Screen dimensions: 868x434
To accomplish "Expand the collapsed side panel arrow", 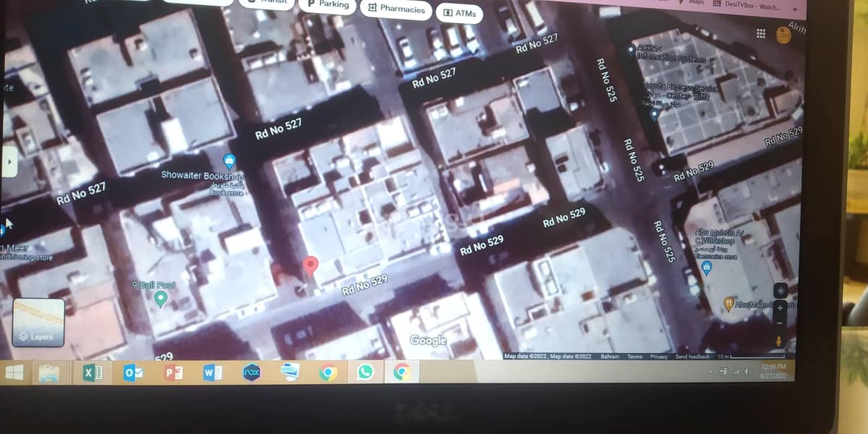I will pyautogui.click(x=9, y=163).
